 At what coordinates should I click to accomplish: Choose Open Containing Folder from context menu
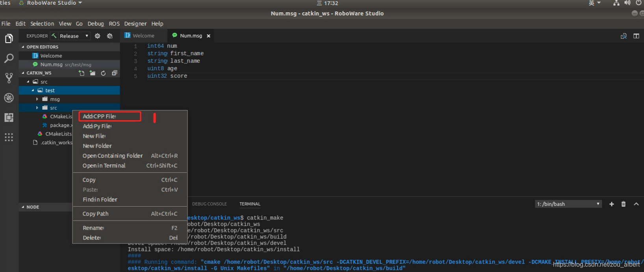pos(130,156)
